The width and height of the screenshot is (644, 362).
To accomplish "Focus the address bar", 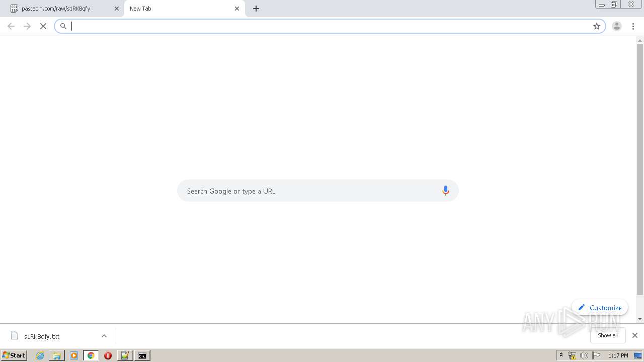I will (330, 26).
